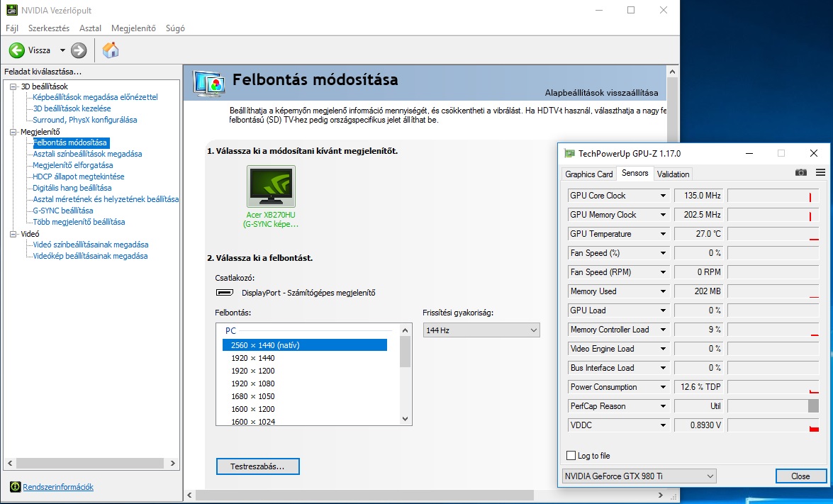833x504 pixels.
Task: Open the Vissza history dropdown arrow
Action: click(62, 50)
